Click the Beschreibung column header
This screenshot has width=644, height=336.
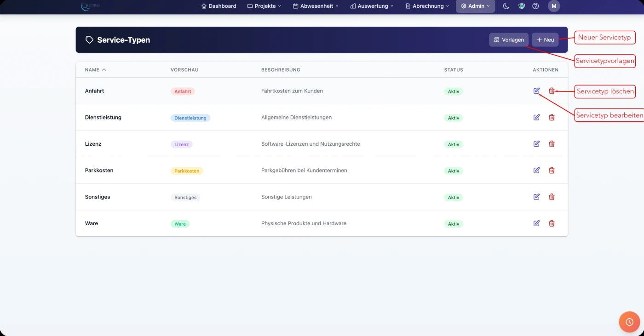coord(281,70)
